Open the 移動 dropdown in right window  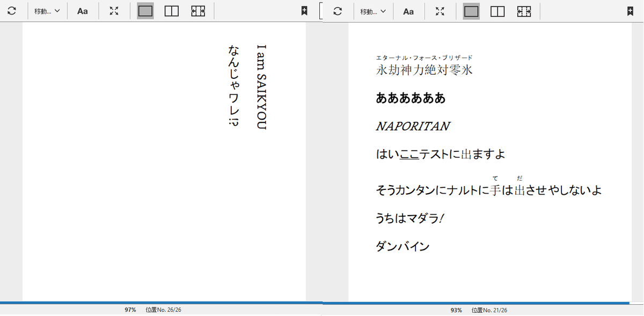coord(373,11)
